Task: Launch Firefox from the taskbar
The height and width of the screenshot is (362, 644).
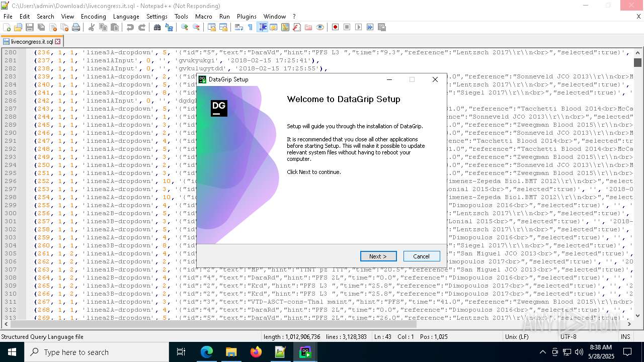Action: click(256, 352)
